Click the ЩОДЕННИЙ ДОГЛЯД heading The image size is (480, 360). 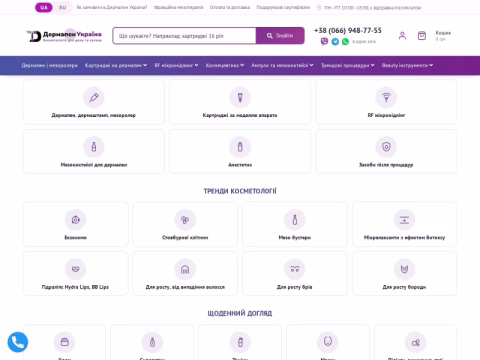tap(240, 313)
